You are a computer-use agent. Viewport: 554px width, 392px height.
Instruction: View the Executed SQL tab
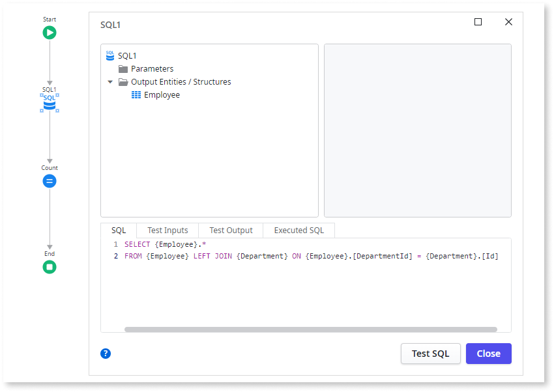point(298,230)
